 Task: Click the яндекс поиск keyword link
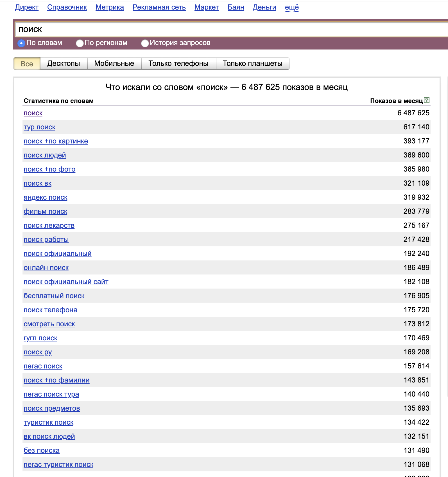click(46, 197)
